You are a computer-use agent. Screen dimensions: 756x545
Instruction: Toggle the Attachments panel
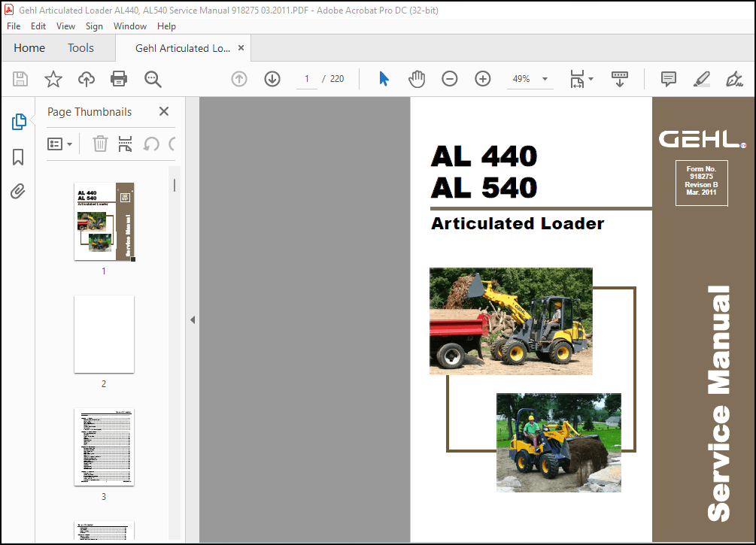click(x=18, y=192)
